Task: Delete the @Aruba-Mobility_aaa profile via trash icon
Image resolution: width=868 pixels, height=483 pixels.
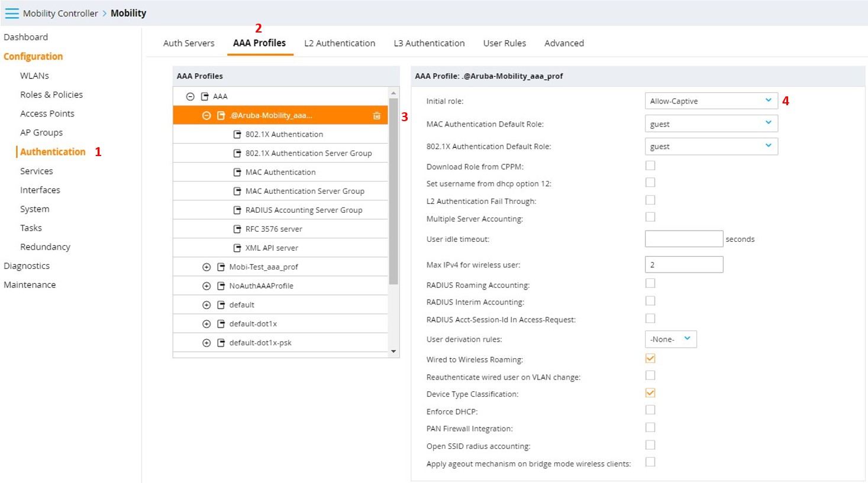Action: 376,116
